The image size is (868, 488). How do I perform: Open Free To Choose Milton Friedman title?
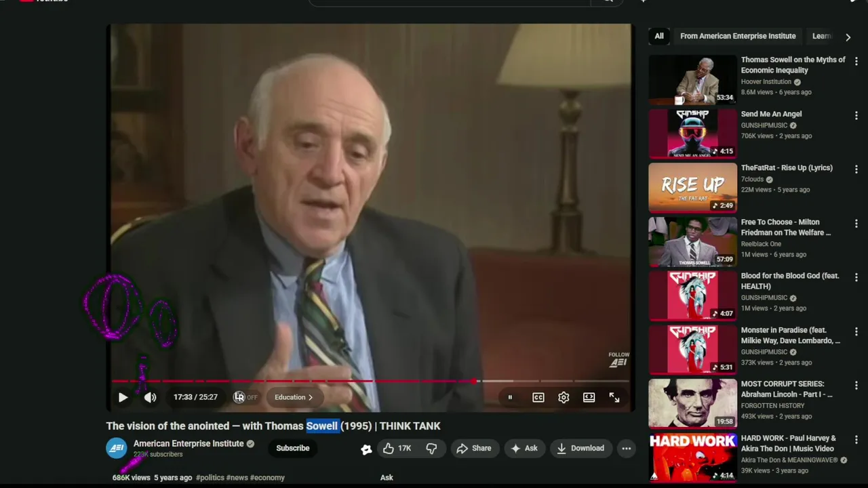tap(785, 227)
